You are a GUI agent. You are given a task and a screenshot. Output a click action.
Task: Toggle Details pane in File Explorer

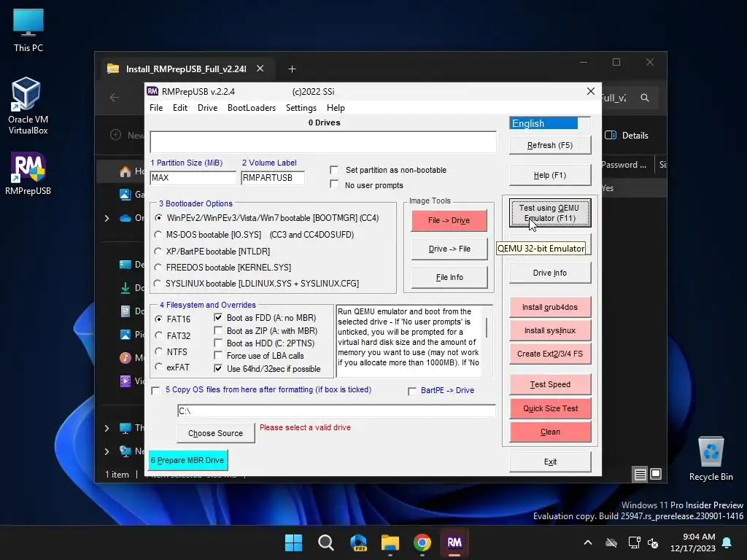tap(627, 135)
